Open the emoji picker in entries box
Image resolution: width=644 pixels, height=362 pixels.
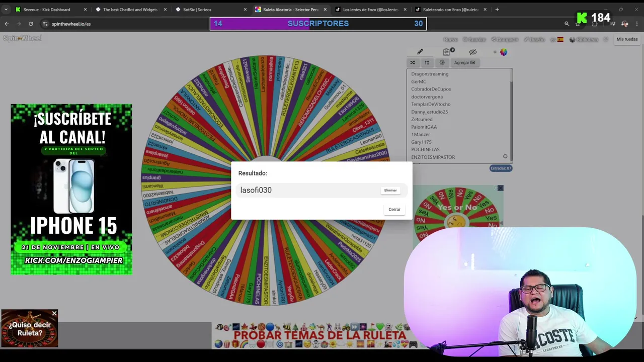point(505,156)
